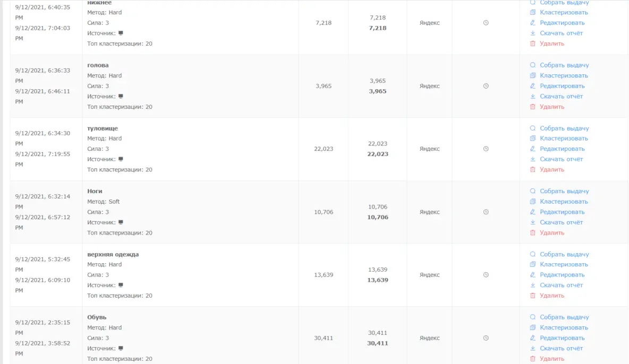The height and width of the screenshot is (364, 629).
Task: Click the magnifier icon in the Обувь row
Action: (533, 317)
